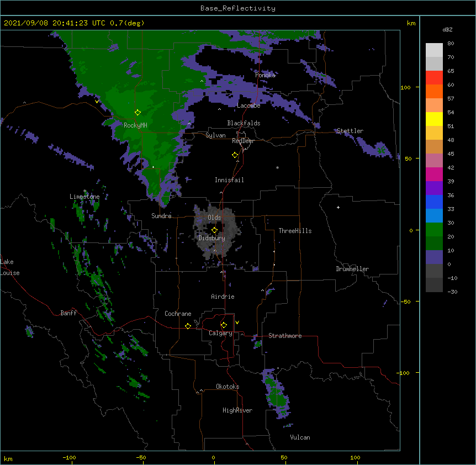Click the 100 tick label on bottom axis
This screenshot has height=465, width=476.
355,457
